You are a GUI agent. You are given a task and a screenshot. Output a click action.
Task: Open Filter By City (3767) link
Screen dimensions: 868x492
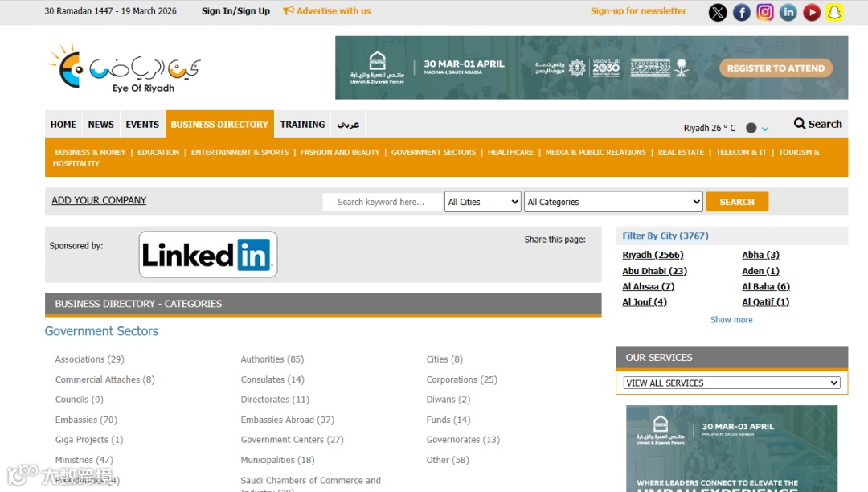tap(665, 236)
